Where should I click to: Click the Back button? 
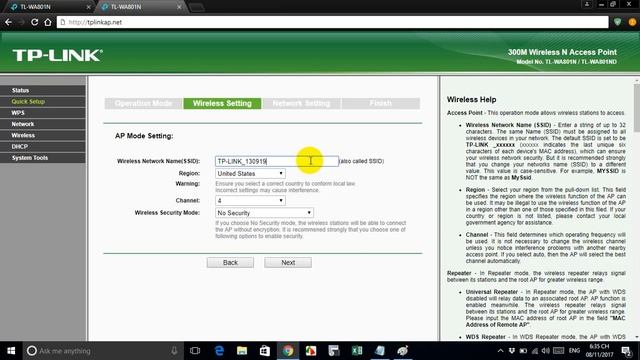(230, 262)
